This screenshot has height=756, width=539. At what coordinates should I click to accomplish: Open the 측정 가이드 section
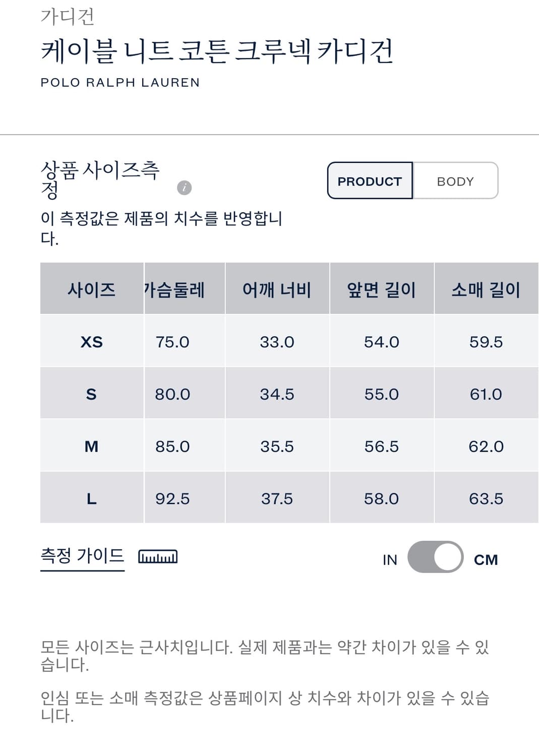(82, 557)
